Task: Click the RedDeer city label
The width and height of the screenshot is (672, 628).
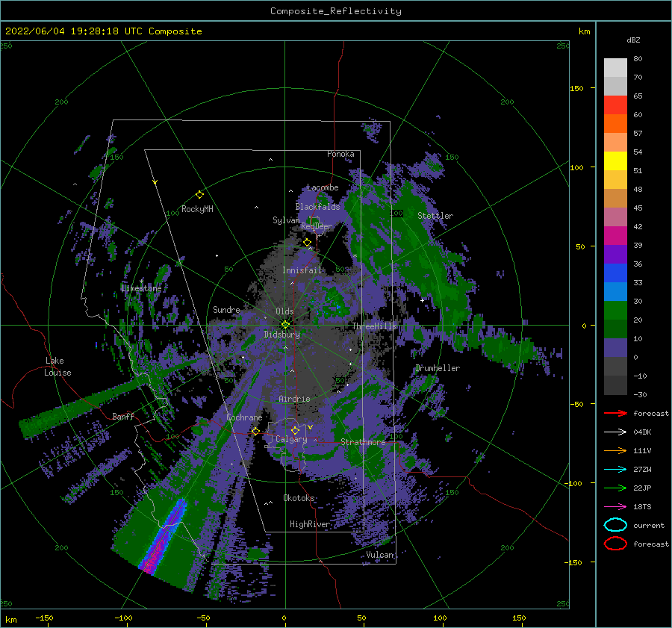Action: tap(317, 226)
